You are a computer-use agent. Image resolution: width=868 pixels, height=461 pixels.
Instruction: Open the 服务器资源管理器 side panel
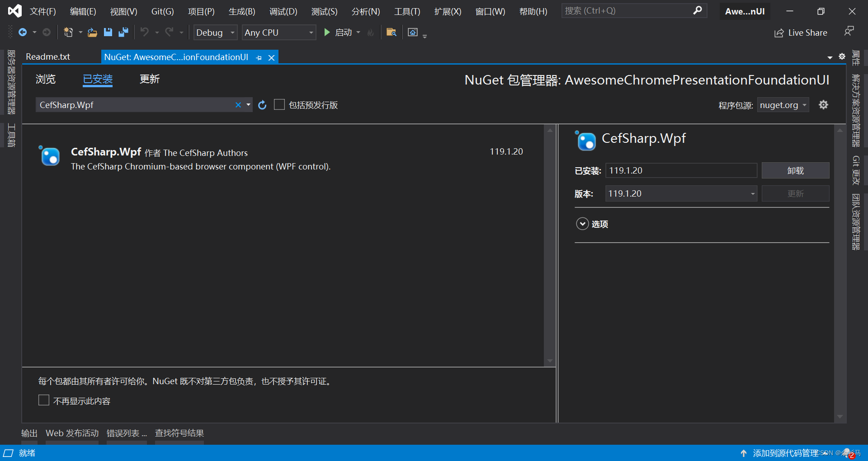pos(11,82)
